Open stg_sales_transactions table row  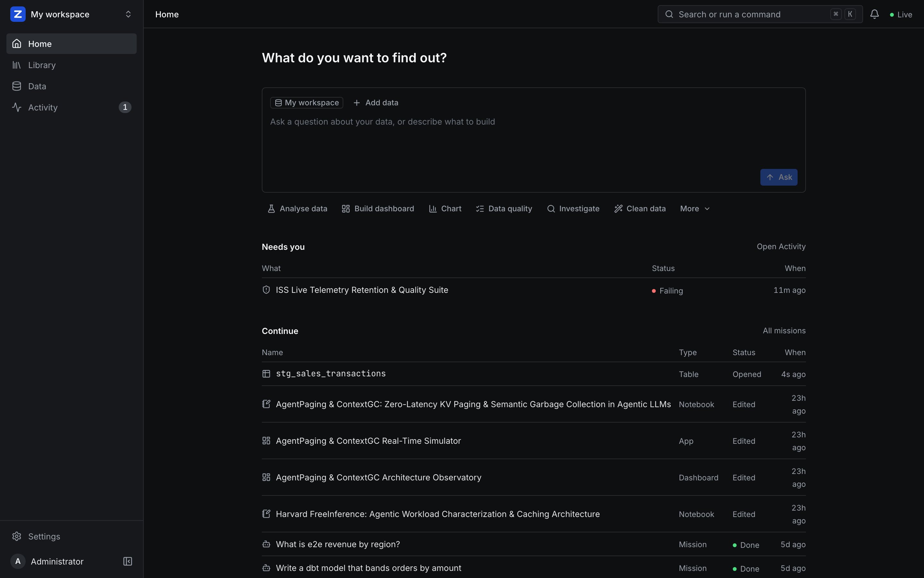534,374
